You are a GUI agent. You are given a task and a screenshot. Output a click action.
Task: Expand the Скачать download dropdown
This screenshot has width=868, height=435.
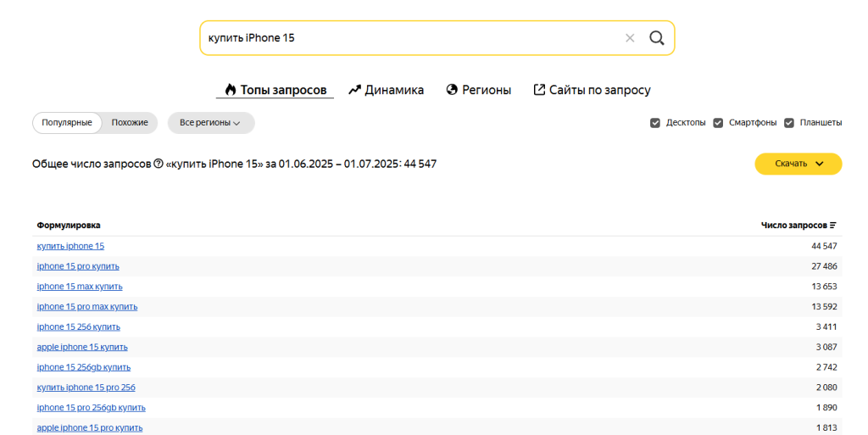pos(798,164)
